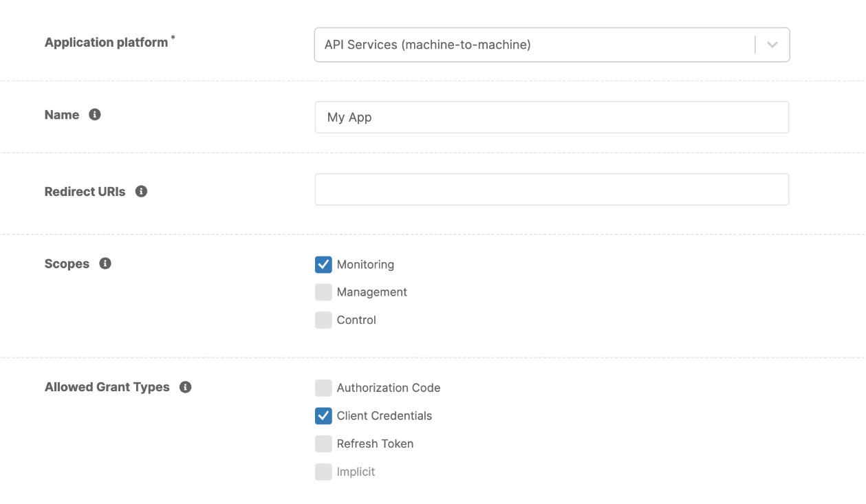The image size is (866, 504).
Task: Open the Application platform dropdown
Action: [x=550, y=43]
